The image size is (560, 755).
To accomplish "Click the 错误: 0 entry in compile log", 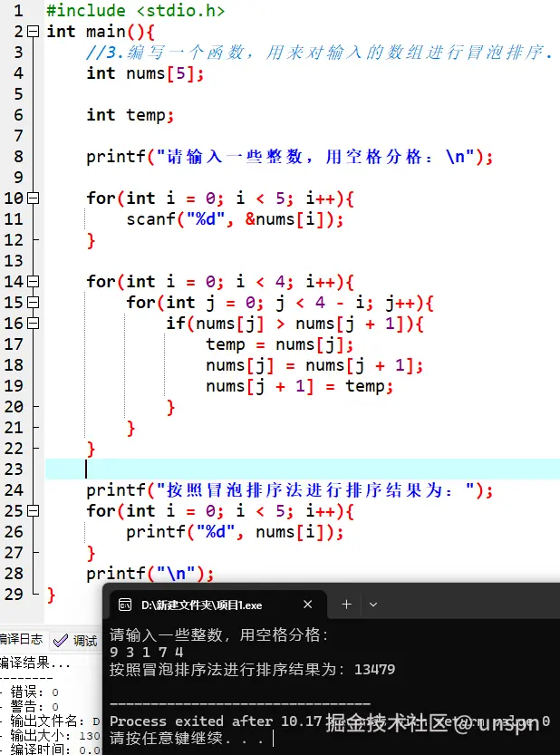I will coord(34,692).
